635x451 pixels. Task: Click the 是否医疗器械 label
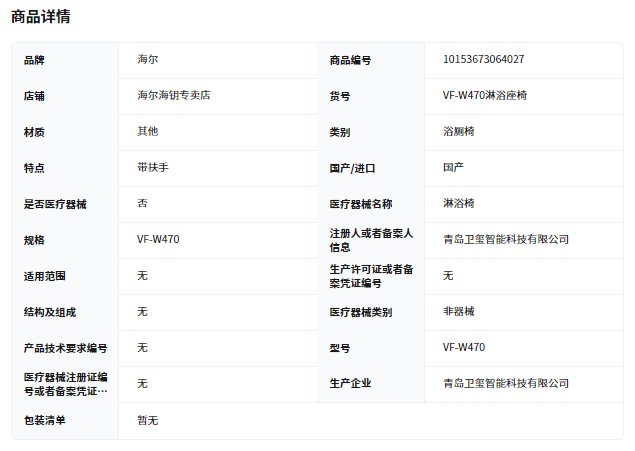(x=55, y=204)
